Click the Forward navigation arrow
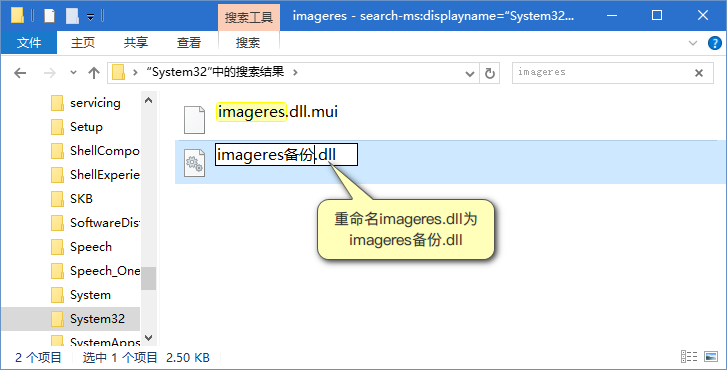This screenshot has height=370, width=727. (x=49, y=73)
